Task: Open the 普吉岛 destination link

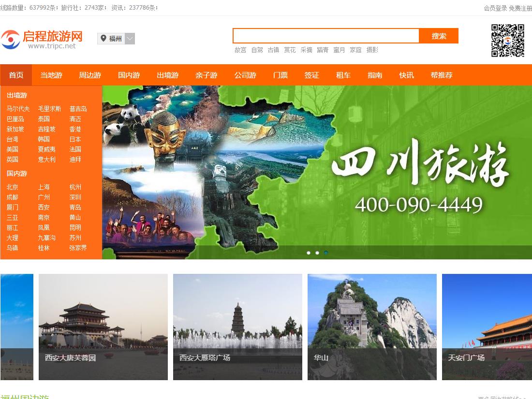Action: tap(78, 109)
